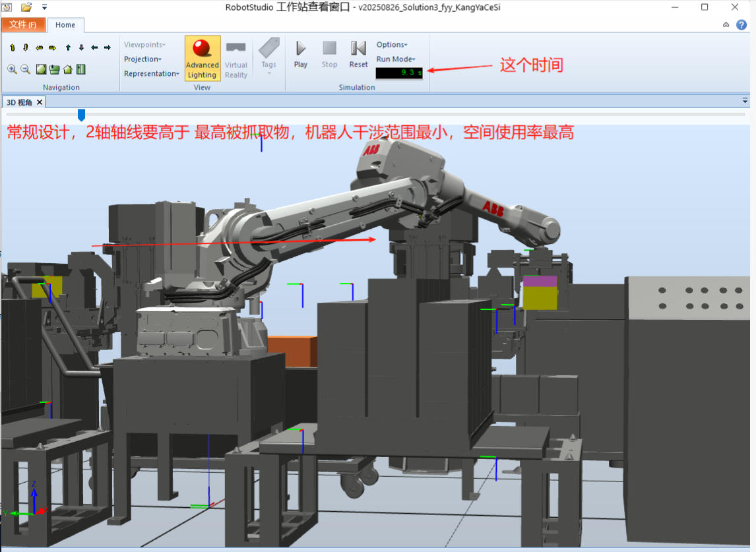
Task: Click the blue timeline slider handle
Action: tap(81, 115)
